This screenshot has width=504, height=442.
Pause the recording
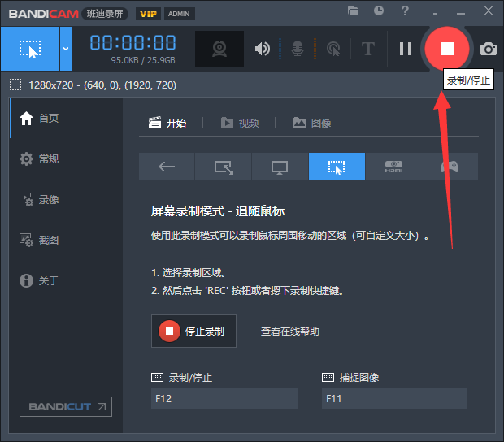tap(406, 49)
